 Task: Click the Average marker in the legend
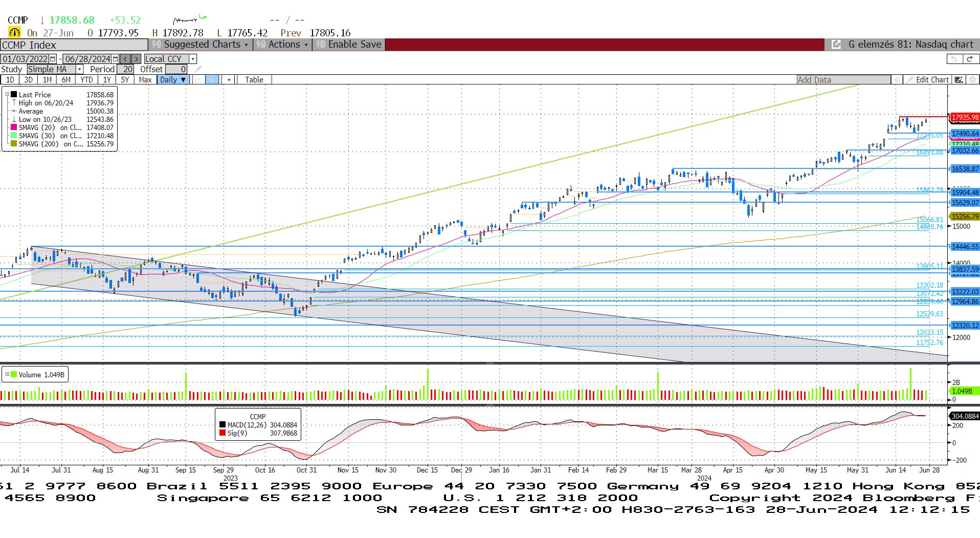coord(14,111)
